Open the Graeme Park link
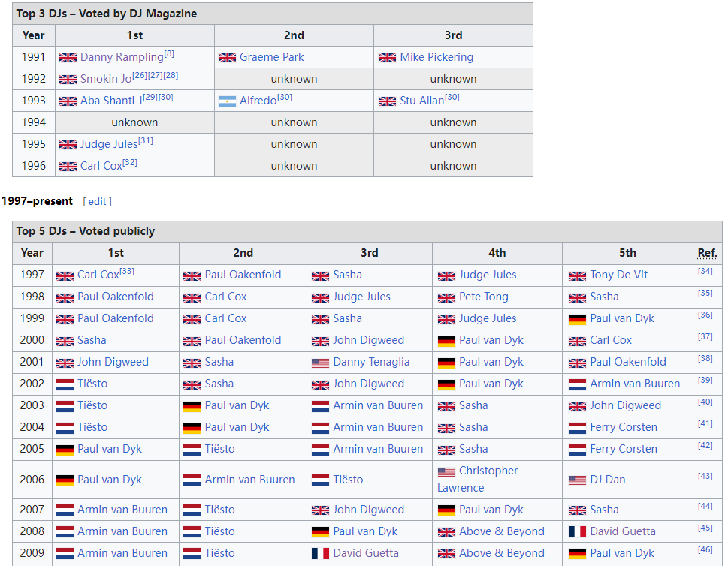 pyautogui.click(x=272, y=57)
